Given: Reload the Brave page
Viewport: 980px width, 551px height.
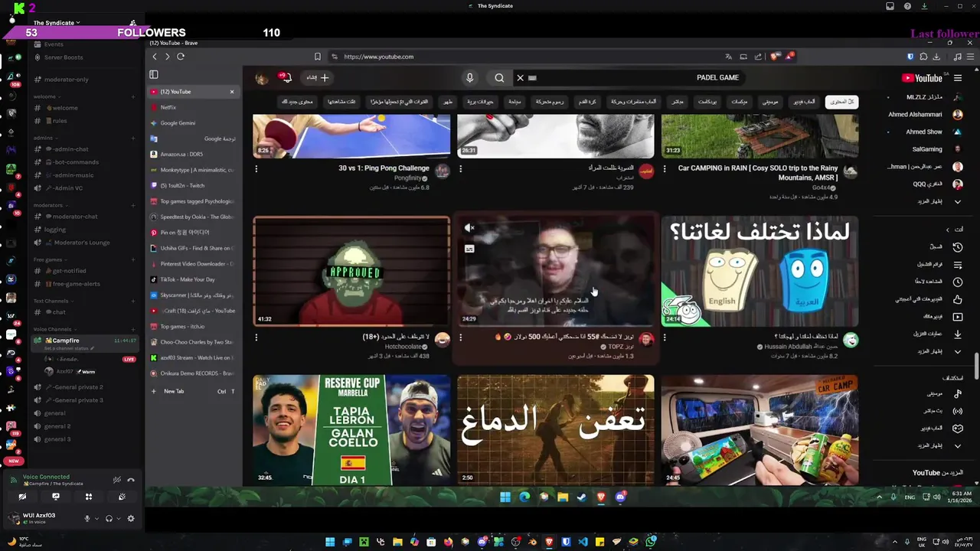Looking at the screenshot, I should [181, 57].
